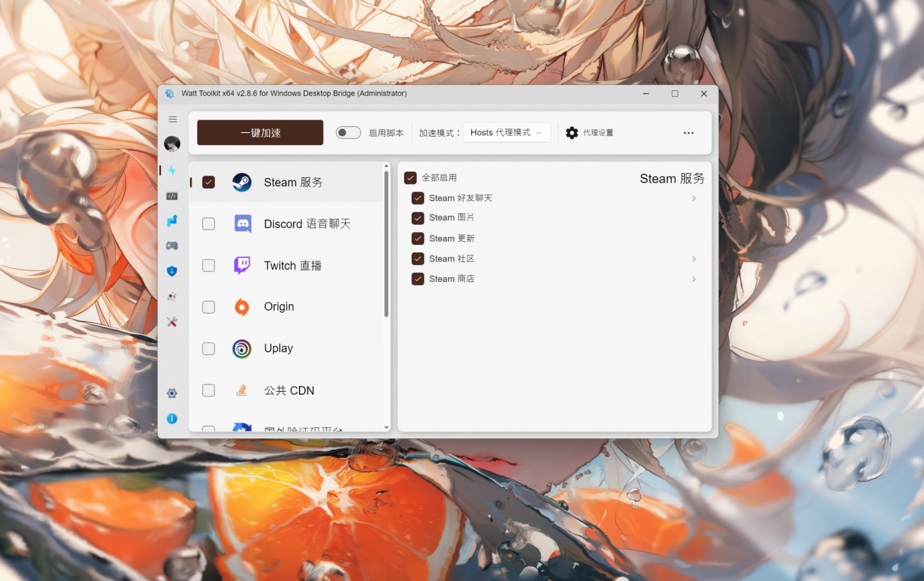
Task: Open the toolbox wrench sidebar page
Action: click(172, 322)
